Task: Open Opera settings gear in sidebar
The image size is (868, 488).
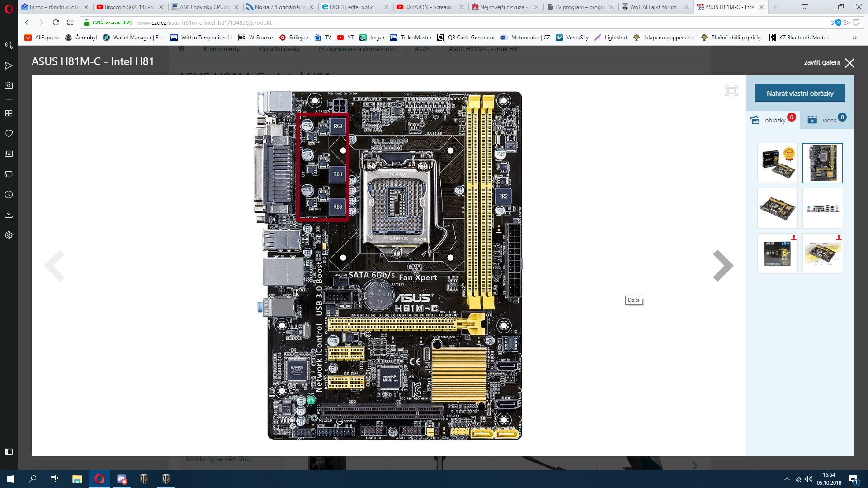Action: [9, 235]
